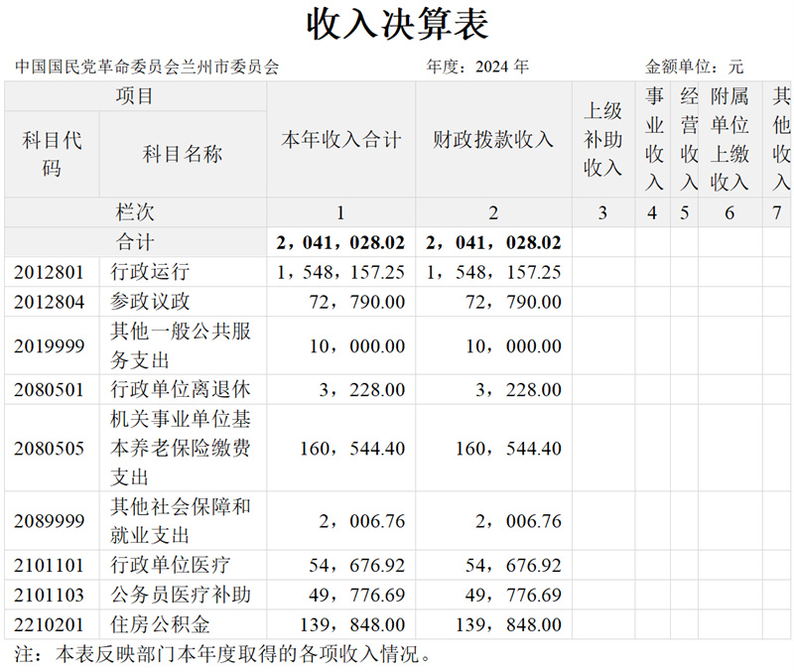The width and height of the screenshot is (794, 672).
Task: Select the 参政议政 row name
Action: coord(150,302)
